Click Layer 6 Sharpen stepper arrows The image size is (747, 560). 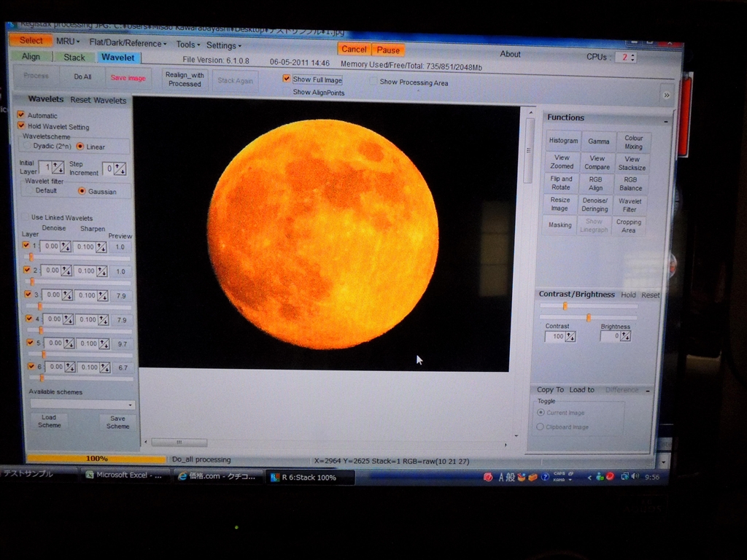tap(104, 367)
